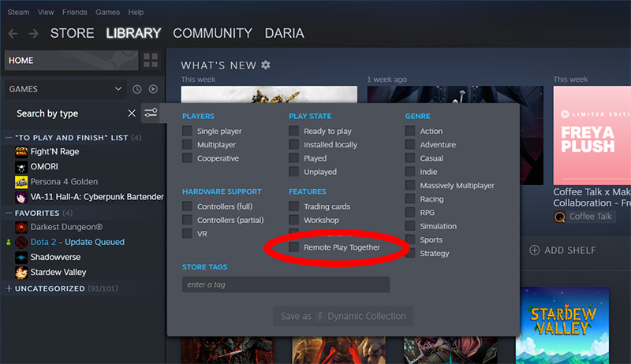This screenshot has height=364, width=631.
Task: Tick the Played checkbox
Action: 293,158
